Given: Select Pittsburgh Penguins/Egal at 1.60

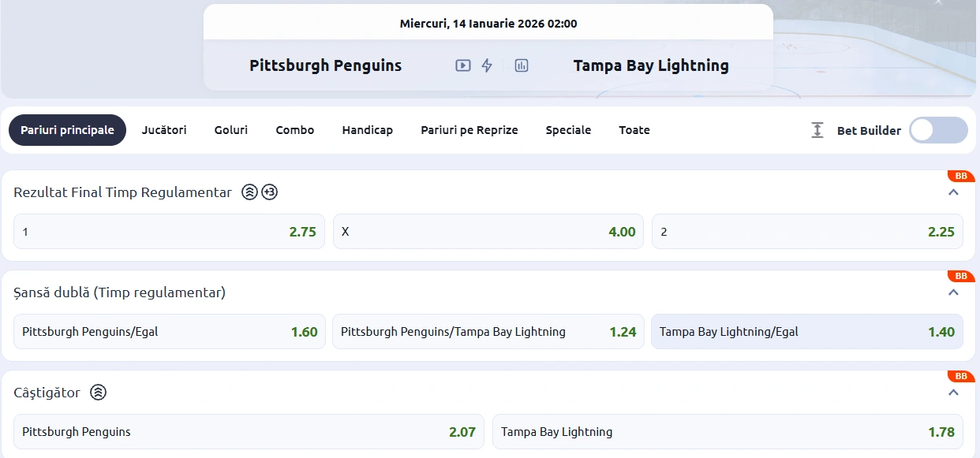Looking at the screenshot, I should (x=169, y=331).
